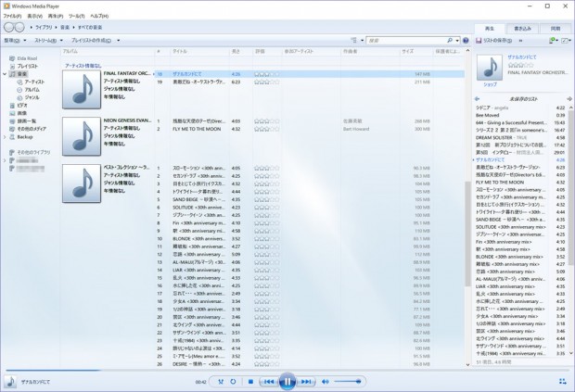Skip to the previous track
The width and height of the screenshot is (575, 392).
269,382
